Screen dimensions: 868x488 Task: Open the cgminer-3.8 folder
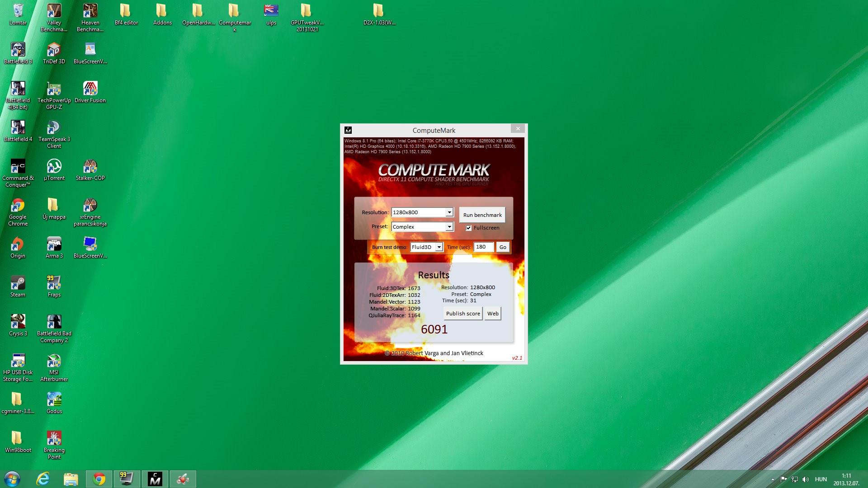[x=18, y=403]
